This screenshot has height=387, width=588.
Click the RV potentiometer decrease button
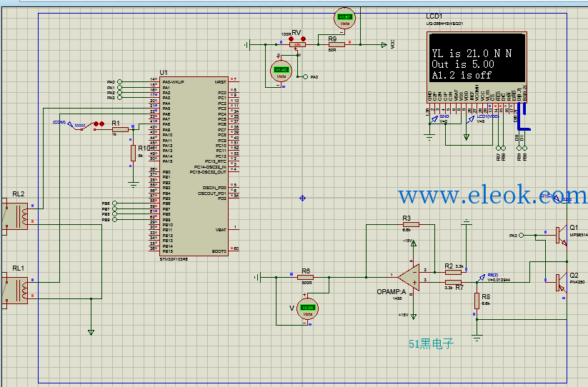point(291,39)
